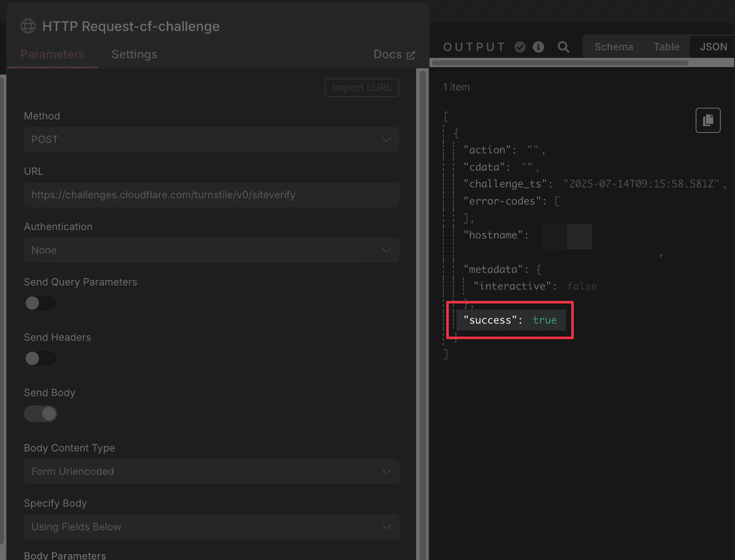Click the URL field with the siteverify address

211,195
